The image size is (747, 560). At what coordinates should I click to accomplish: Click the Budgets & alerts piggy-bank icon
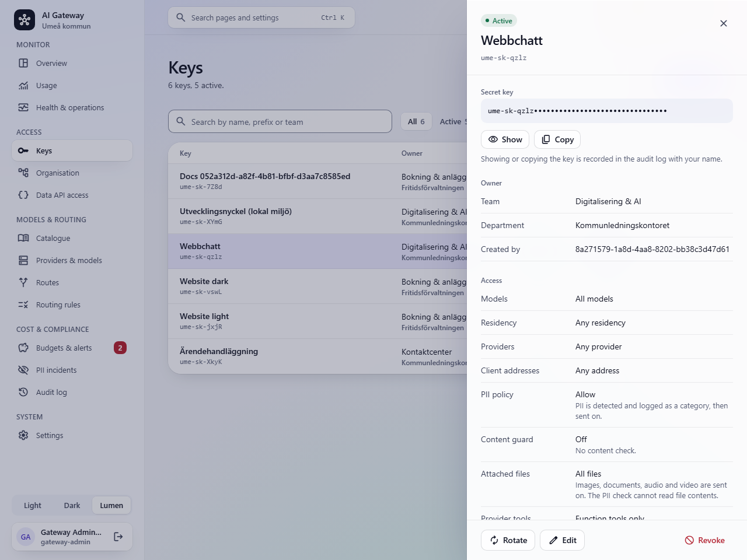point(23,348)
